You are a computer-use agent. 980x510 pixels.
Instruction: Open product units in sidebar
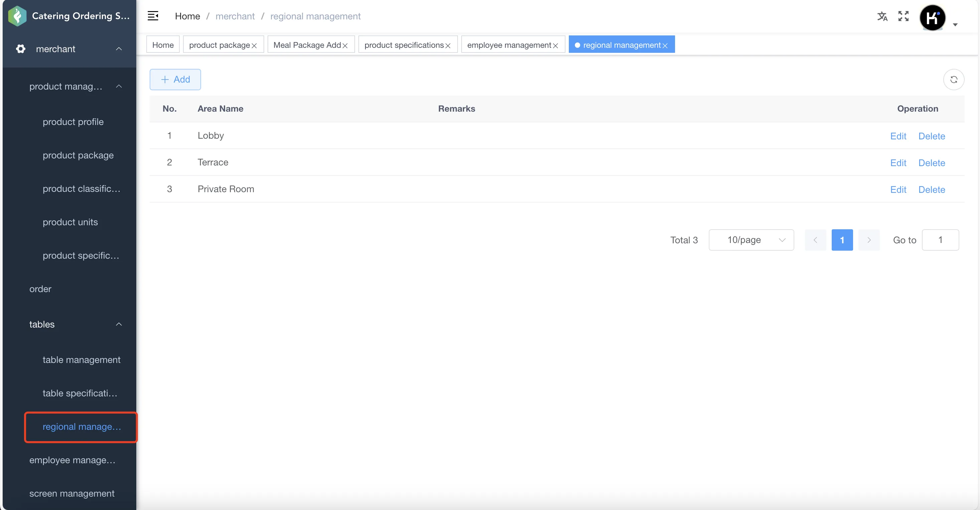(x=70, y=222)
